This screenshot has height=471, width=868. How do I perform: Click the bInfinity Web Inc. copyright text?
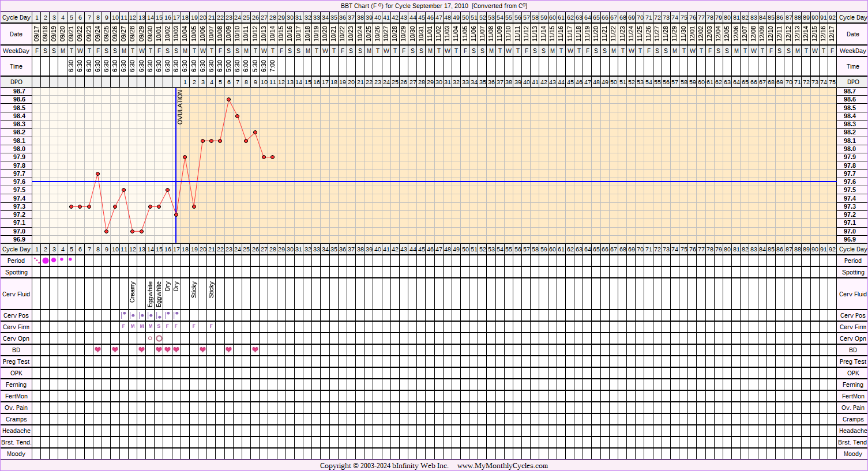coord(384,466)
